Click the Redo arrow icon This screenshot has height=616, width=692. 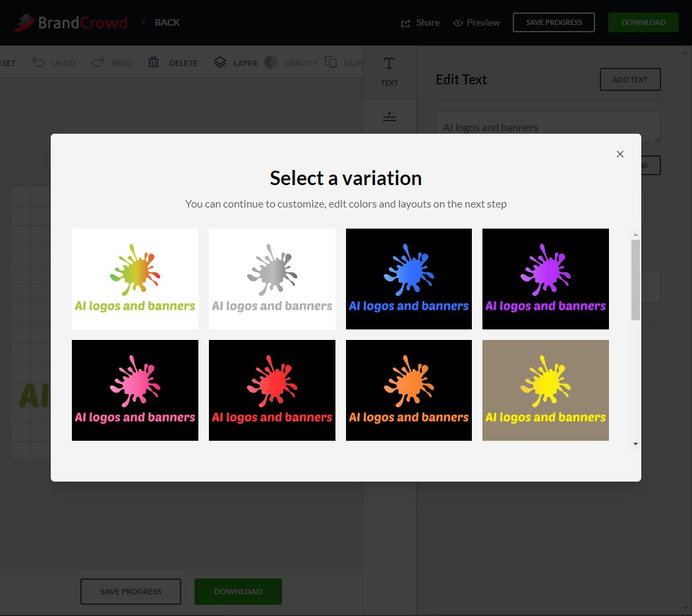tap(98, 62)
